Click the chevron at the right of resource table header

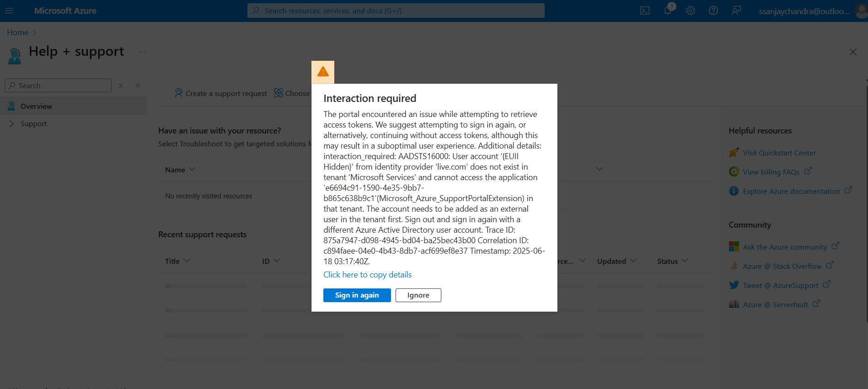pos(600,169)
